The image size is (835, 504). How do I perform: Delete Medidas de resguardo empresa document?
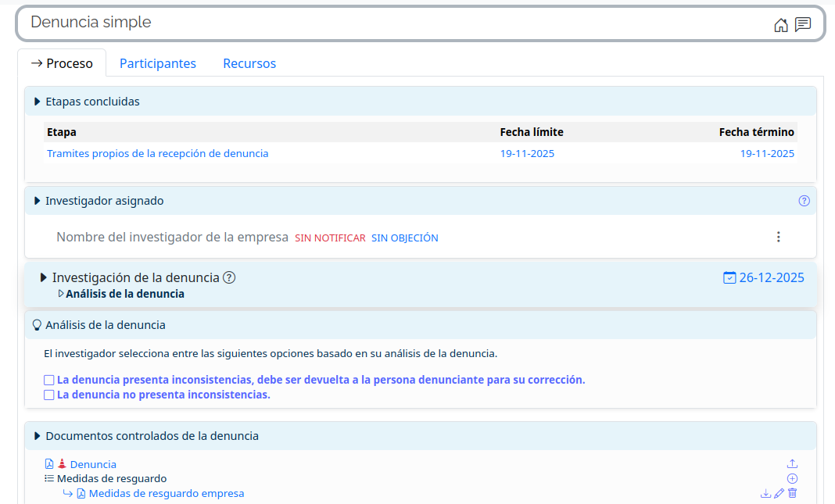click(792, 493)
